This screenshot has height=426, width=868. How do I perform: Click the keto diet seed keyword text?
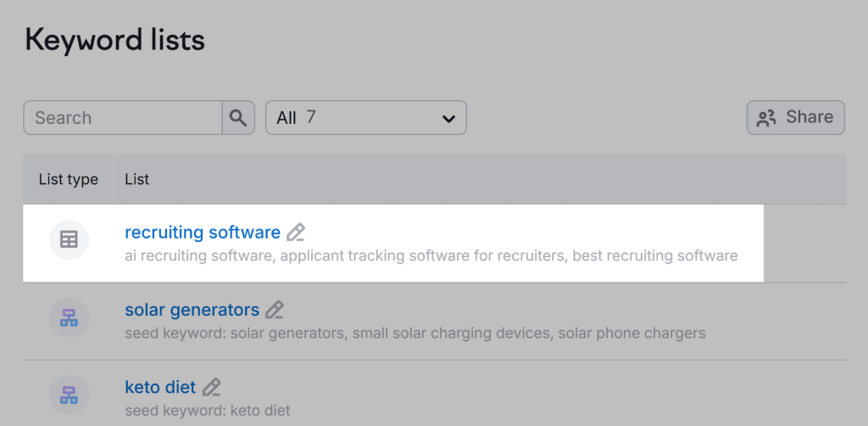[x=207, y=411]
